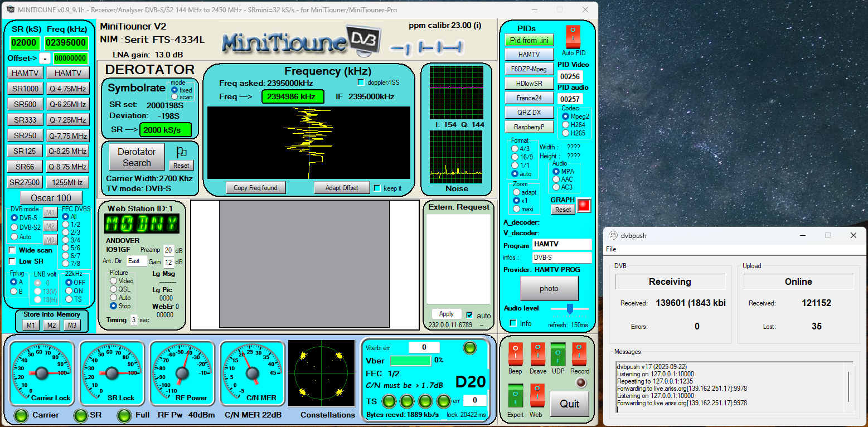Open the File menu in dvbpush

point(611,249)
